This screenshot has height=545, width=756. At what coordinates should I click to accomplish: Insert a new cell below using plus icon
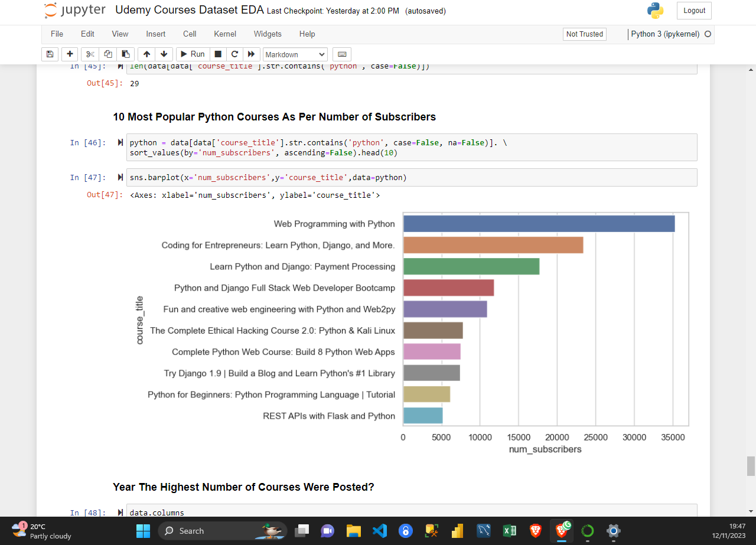point(70,54)
